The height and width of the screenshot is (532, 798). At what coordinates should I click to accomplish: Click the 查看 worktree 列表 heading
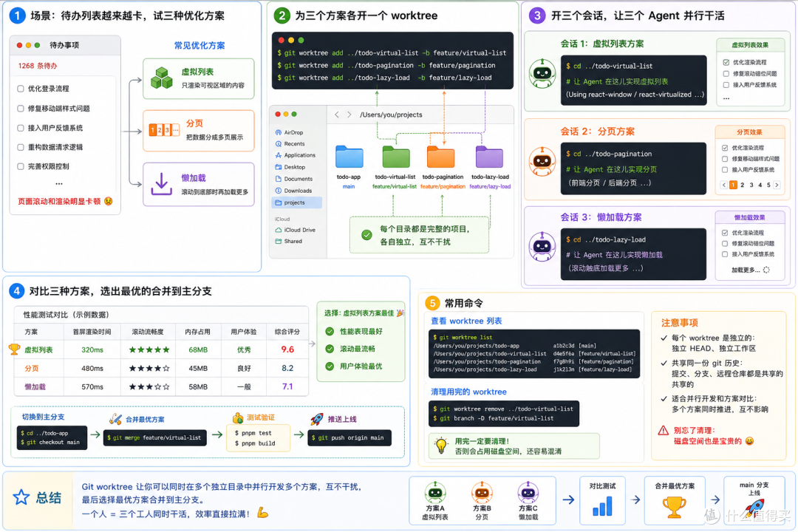click(466, 321)
